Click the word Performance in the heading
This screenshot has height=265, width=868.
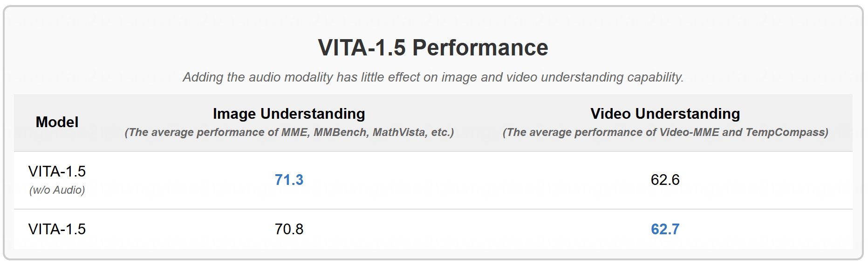(x=480, y=48)
